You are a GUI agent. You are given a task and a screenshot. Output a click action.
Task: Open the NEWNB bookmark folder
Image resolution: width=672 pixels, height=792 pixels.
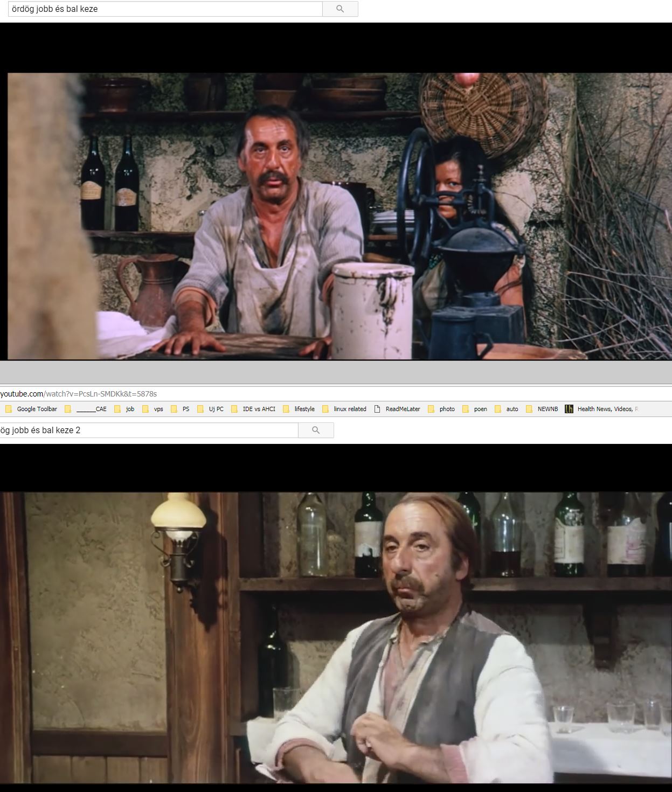(x=542, y=409)
